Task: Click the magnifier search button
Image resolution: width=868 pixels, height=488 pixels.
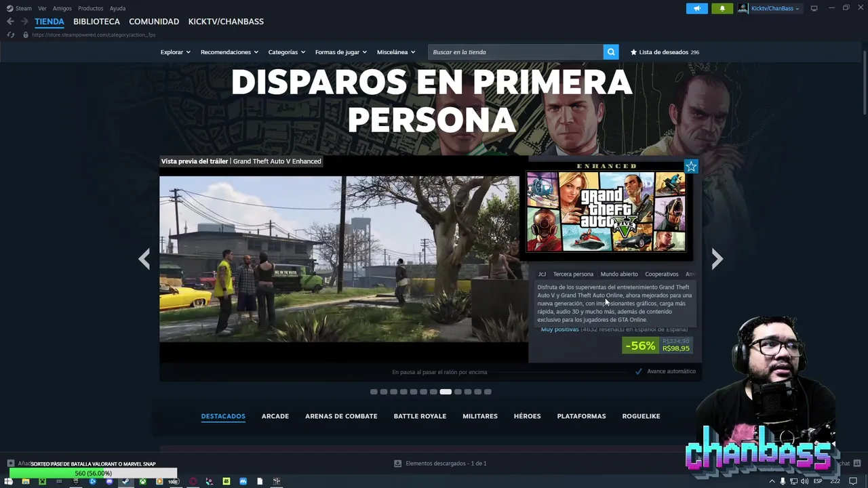Action: [611, 52]
